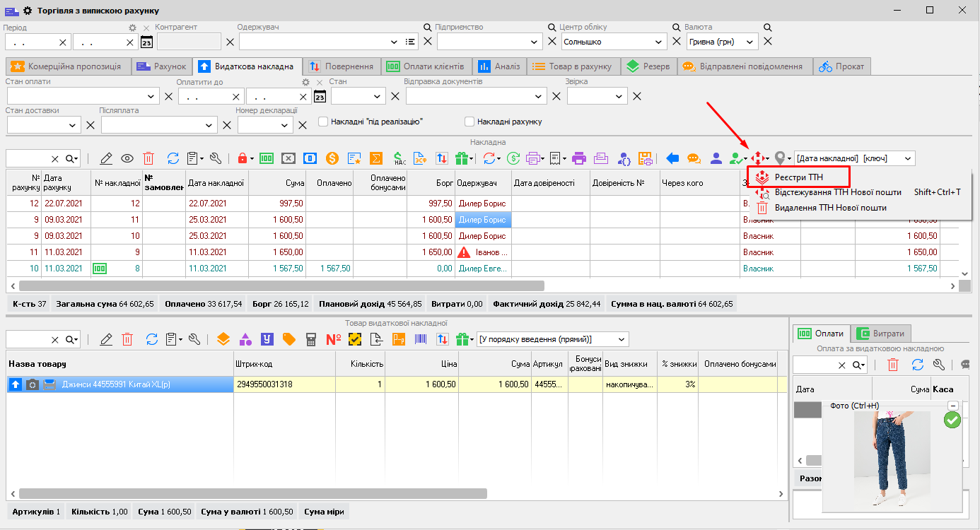980x530 pixels.
Task: Expand the Центр обліку dropdown with Солнышко
Action: 658,42
